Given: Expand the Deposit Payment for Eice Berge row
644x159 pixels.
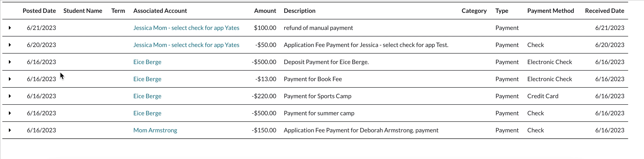Looking at the screenshot, I should [x=10, y=62].
